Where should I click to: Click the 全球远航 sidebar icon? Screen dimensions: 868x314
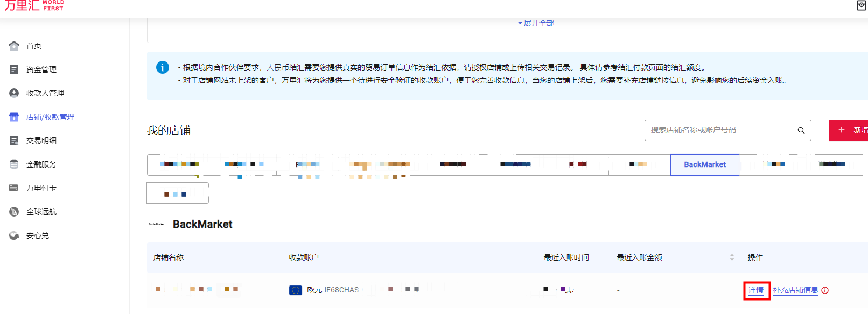[x=14, y=212]
